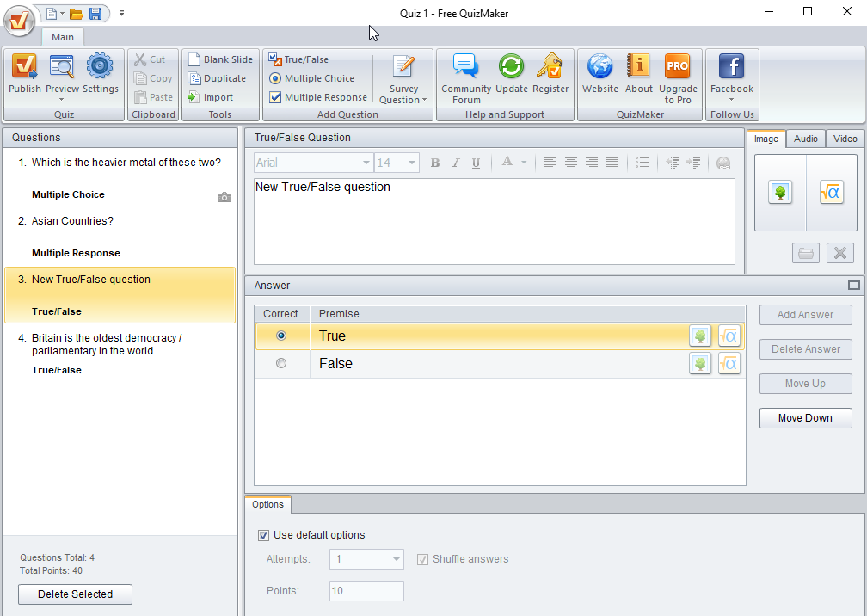Duplicate the selected question
Viewport: 867px width, 616px height.
pyautogui.click(x=216, y=78)
